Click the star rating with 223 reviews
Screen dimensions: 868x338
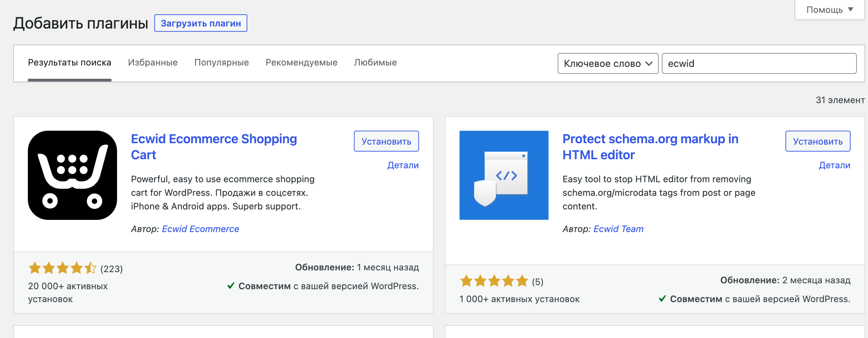[x=62, y=268]
